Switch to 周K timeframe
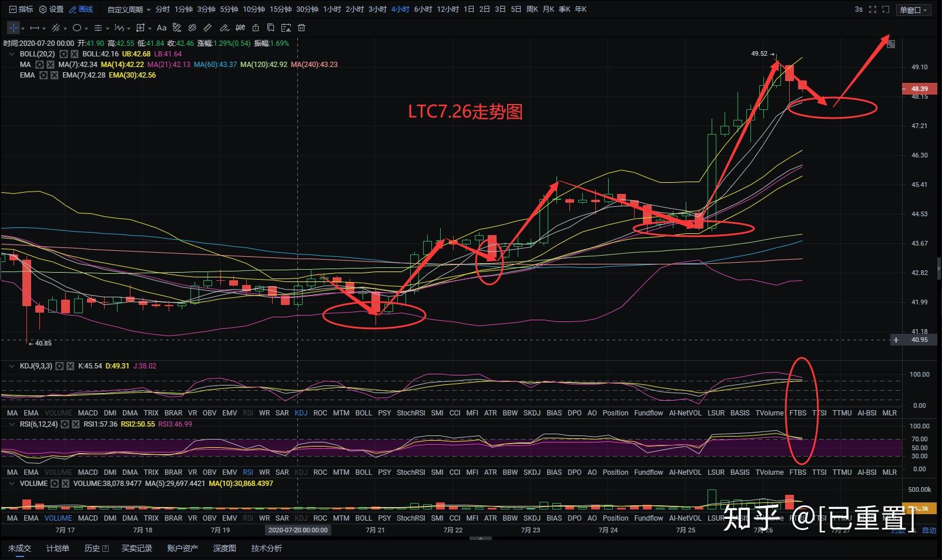The height and width of the screenshot is (560, 942). 532,9
